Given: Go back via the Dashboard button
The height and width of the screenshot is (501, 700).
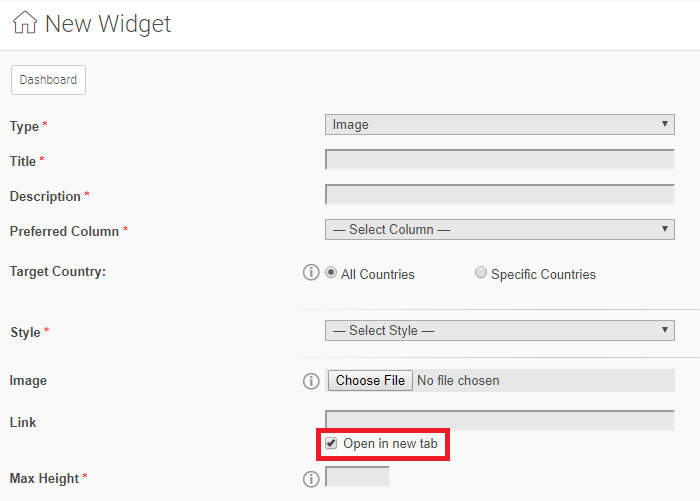Looking at the screenshot, I should [48, 80].
